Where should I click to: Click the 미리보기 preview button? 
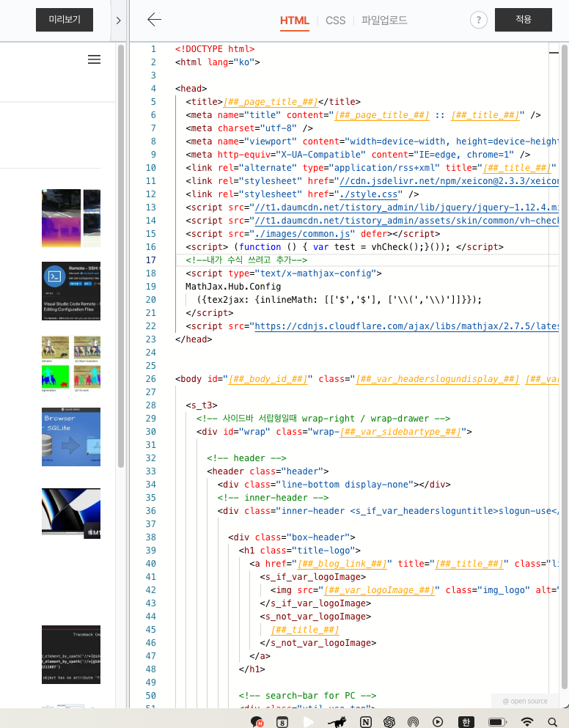64,20
